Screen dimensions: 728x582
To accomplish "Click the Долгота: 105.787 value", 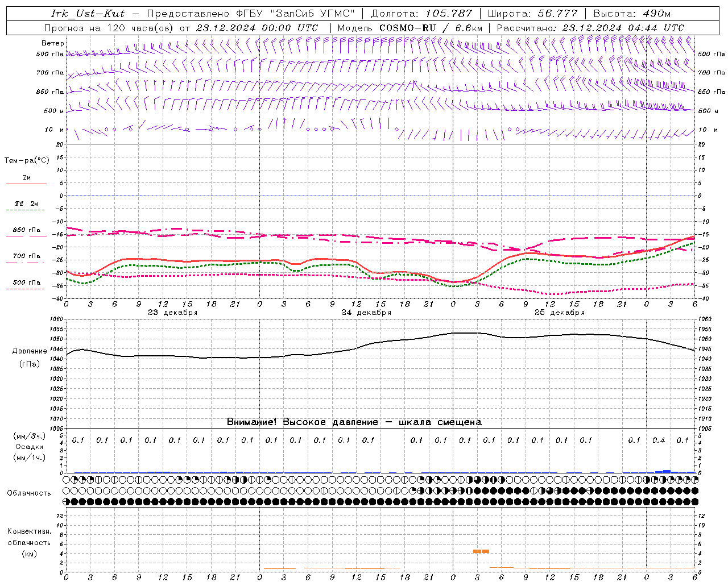I will pyautogui.click(x=421, y=14).
